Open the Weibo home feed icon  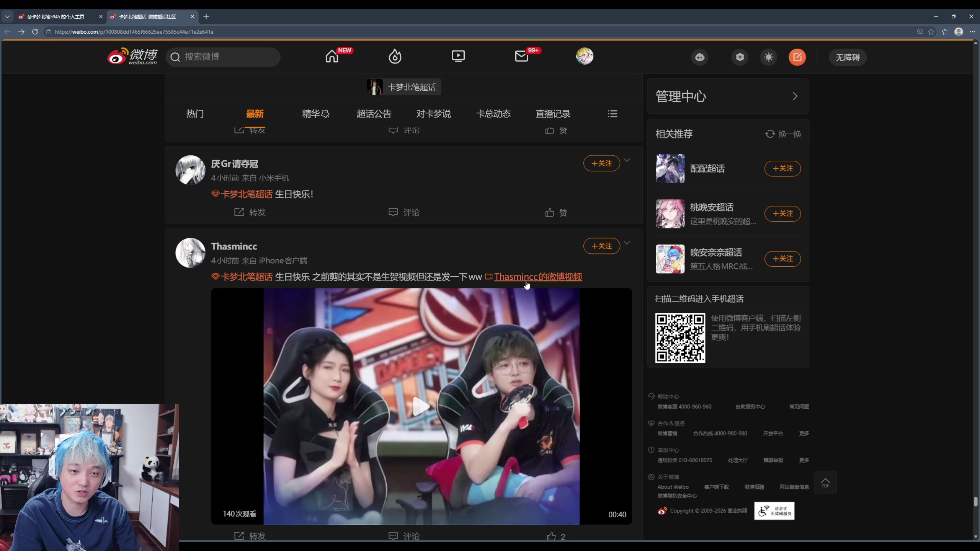pyautogui.click(x=332, y=57)
